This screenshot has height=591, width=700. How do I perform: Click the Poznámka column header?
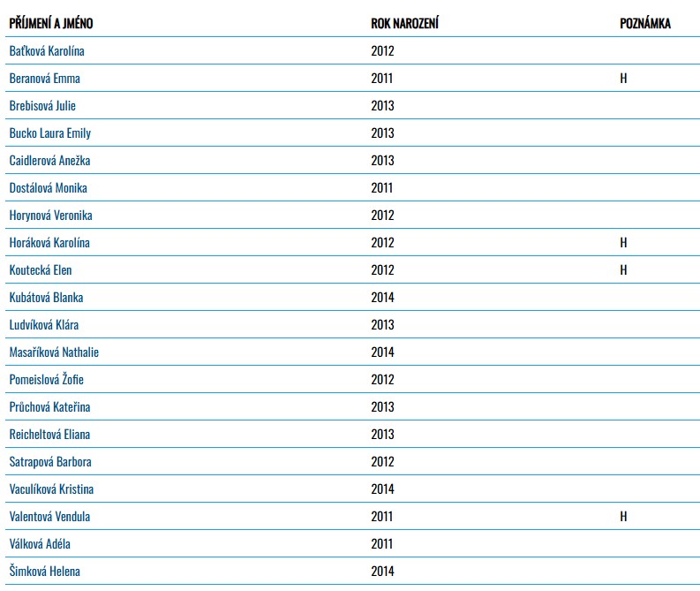click(645, 24)
